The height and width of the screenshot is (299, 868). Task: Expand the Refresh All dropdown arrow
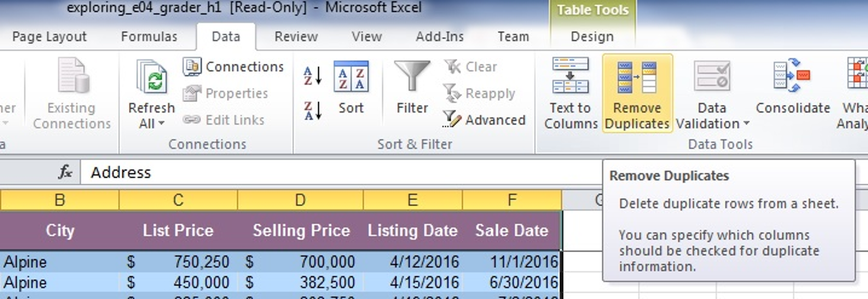coord(161,124)
